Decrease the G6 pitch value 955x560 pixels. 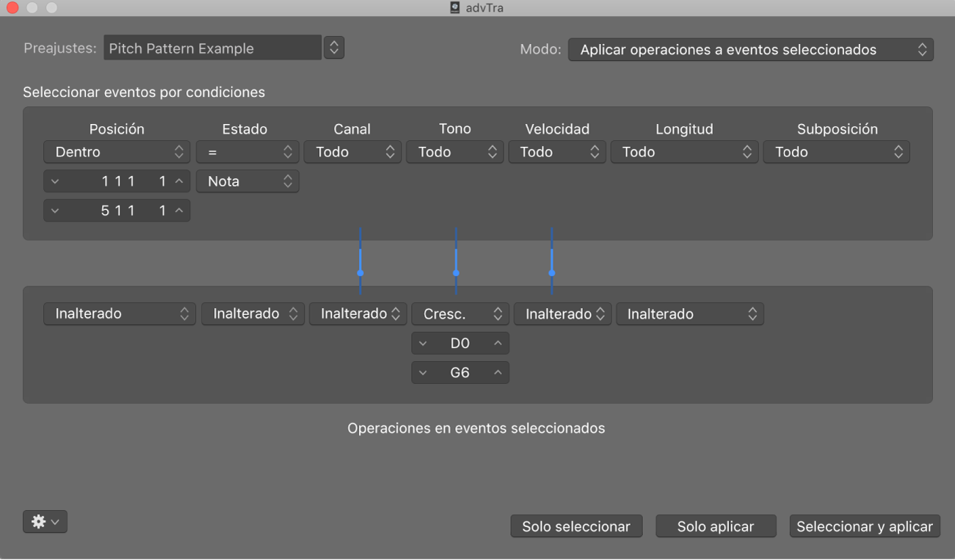click(423, 372)
